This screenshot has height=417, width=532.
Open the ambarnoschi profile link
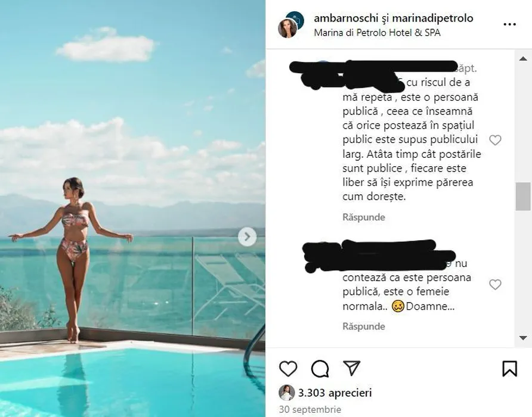[346, 18]
